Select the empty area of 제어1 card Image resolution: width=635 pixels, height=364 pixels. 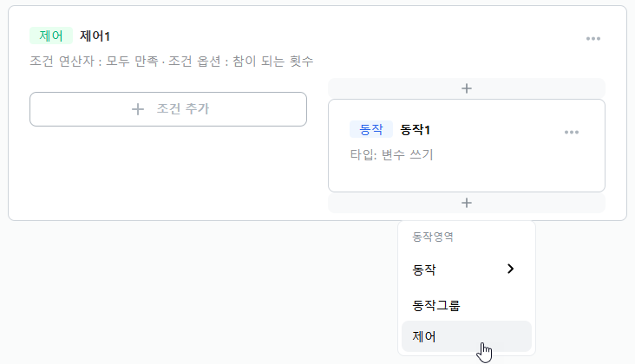tap(168, 174)
